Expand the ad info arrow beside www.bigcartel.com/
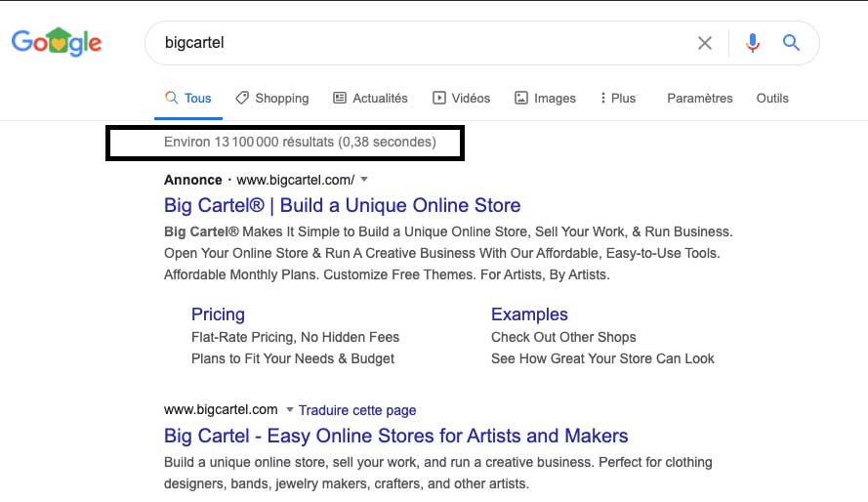 pos(364,180)
